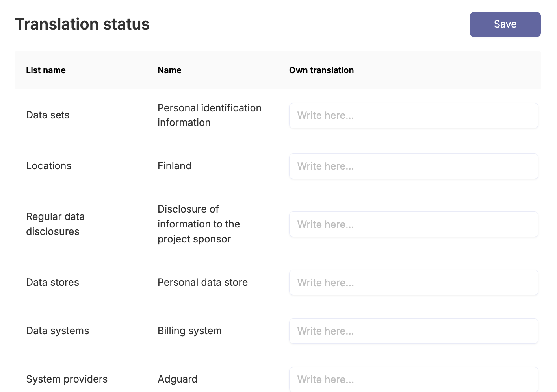This screenshot has height=392, width=557.
Task: Click translation input for project sponsor disclosure
Action: (x=414, y=224)
